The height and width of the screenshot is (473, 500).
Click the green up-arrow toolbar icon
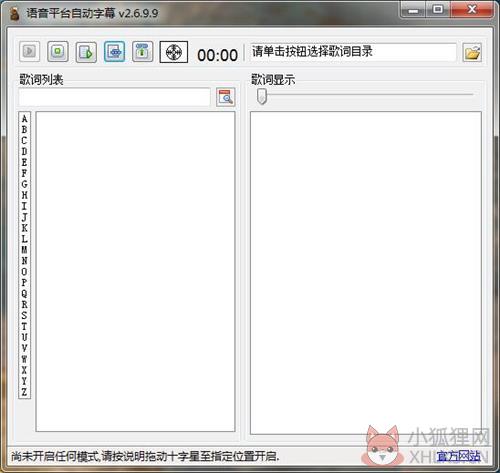[143, 51]
